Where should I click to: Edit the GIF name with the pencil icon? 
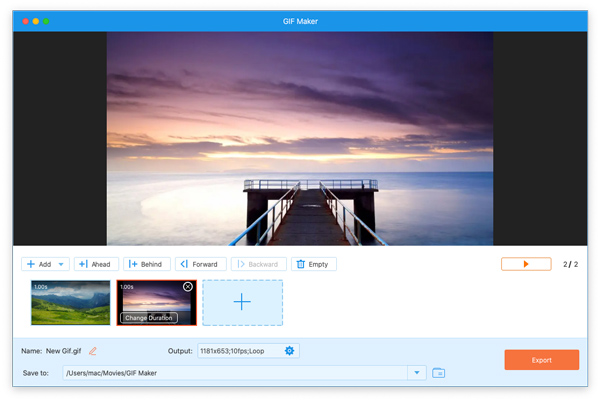[93, 351]
